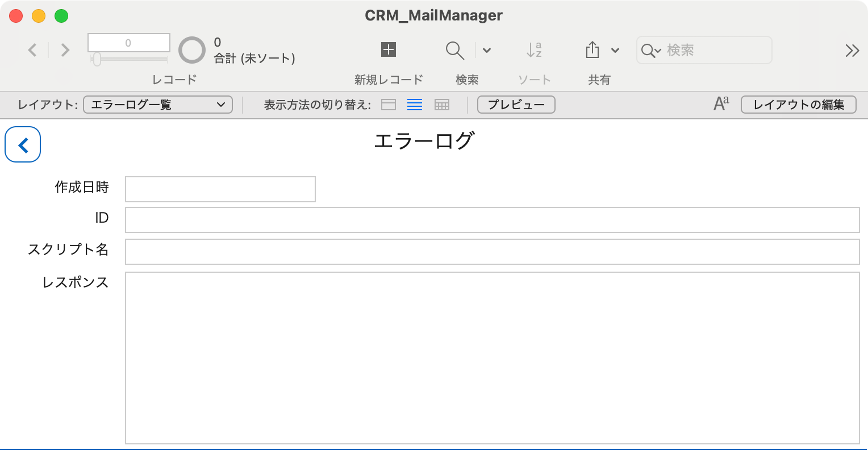Close the CRM_MailManager window
This screenshot has width=868, height=462.
point(16,16)
